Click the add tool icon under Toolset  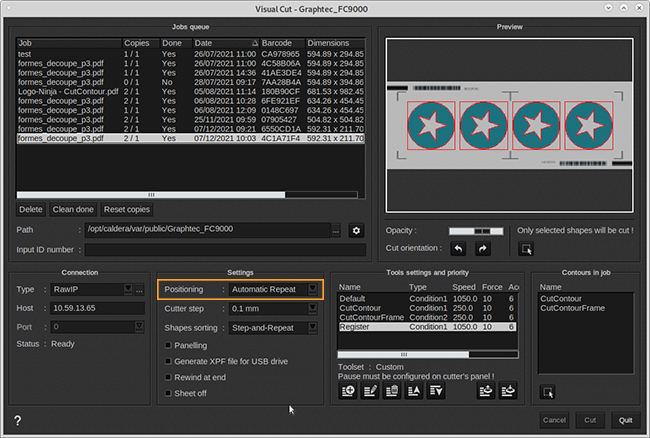point(348,392)
